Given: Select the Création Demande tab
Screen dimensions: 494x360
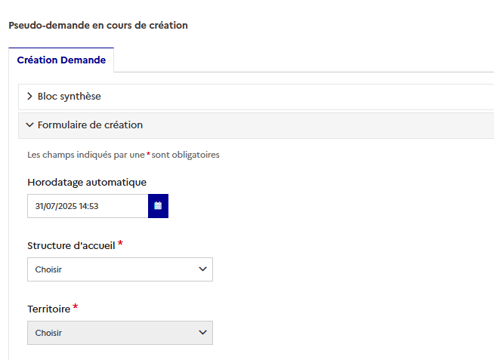Looking at the screenshot, I should 61,60.
